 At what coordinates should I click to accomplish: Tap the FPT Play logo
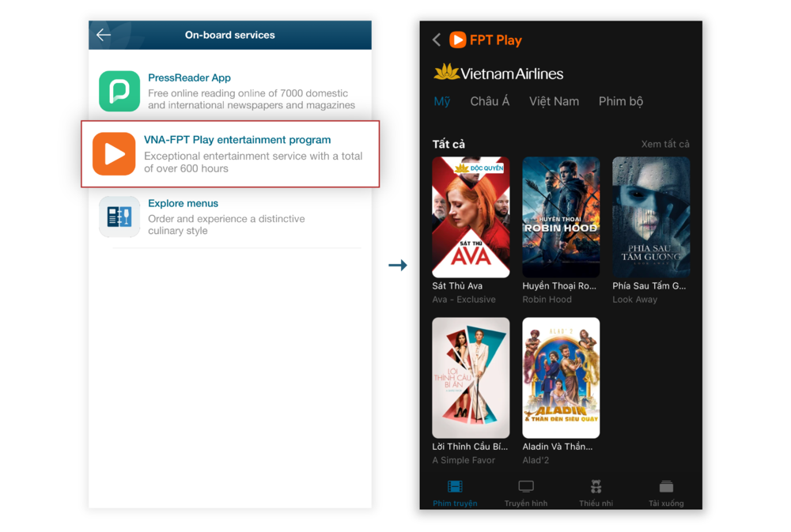click(x=486, y=40)
